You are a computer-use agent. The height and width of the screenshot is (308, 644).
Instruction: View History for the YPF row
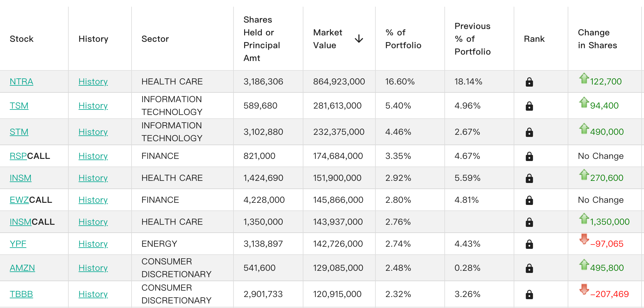pyautogui.click(x=93, y=244)
